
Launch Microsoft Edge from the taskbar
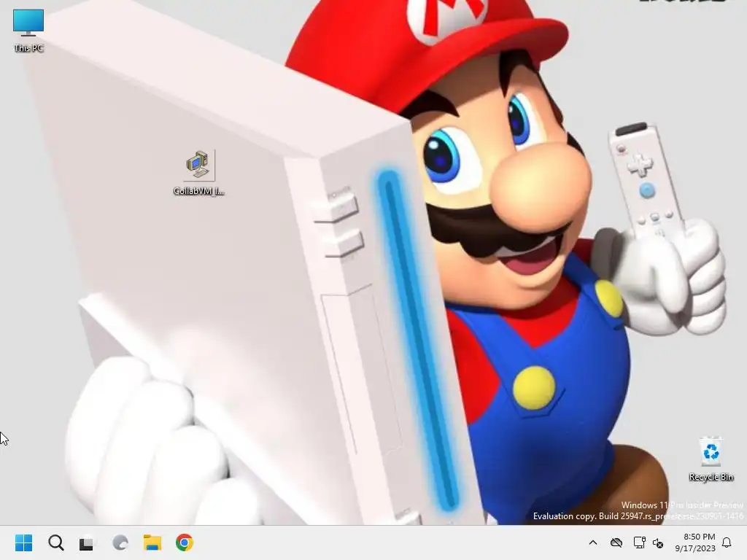point(120,542)
